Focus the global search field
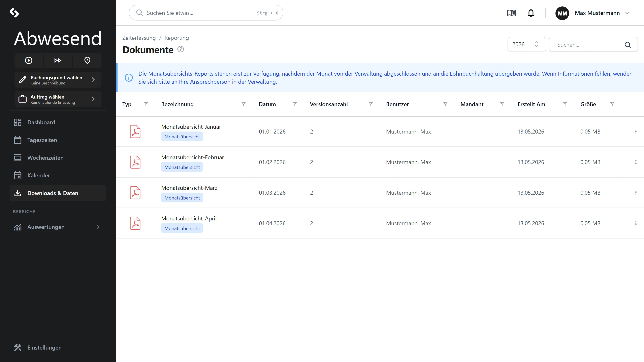The image size is (644, 362). pyautogui.click(x=206, y=13)
